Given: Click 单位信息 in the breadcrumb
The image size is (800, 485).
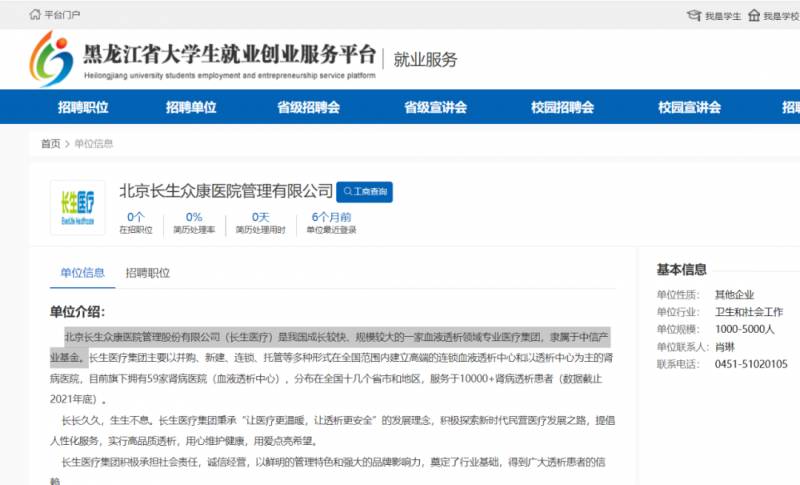Looking at the screenshot, I should 94,144.
